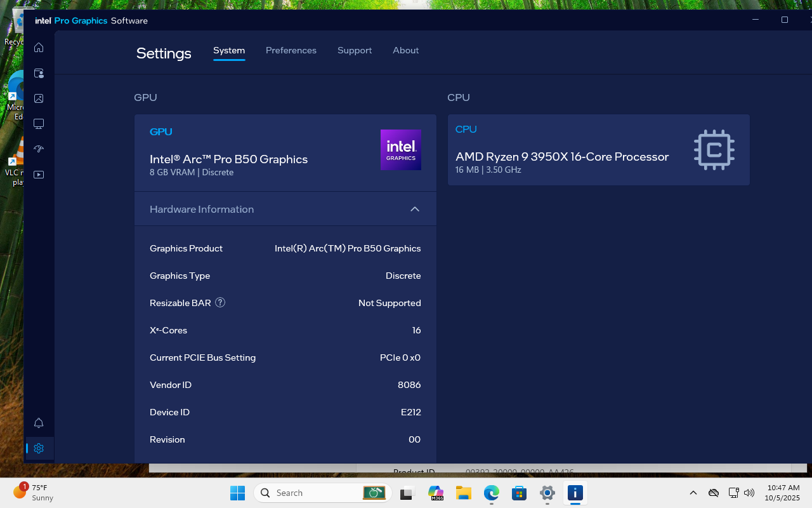Open the Performance gauge icon in sidebar
This screenshot has height=508, width=812.
coord(39,149)
